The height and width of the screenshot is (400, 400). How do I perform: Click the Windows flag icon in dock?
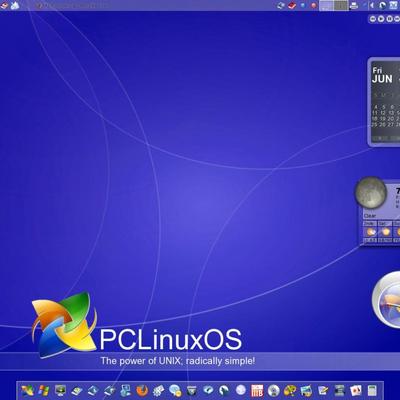[44, 390]
